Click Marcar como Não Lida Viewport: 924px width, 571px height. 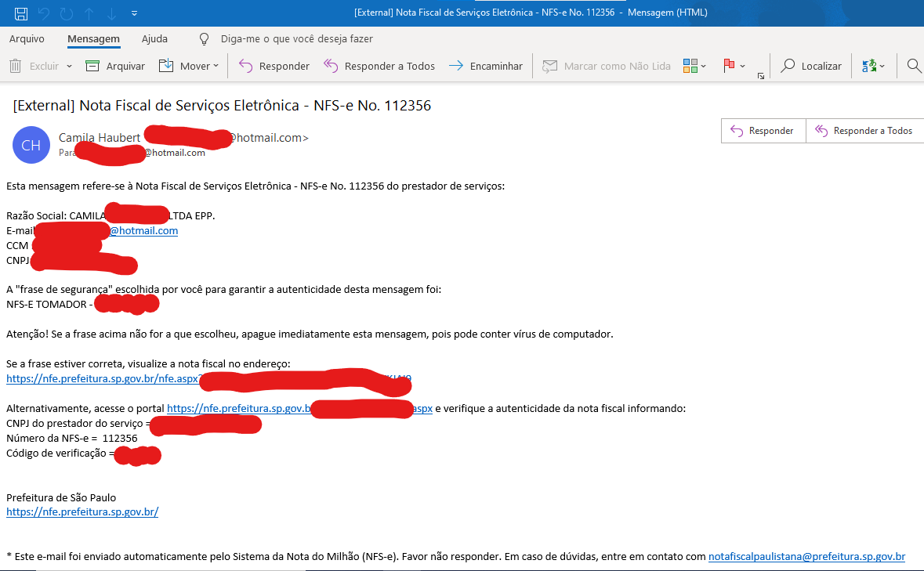pyautogui.click(x=607, y=66)
